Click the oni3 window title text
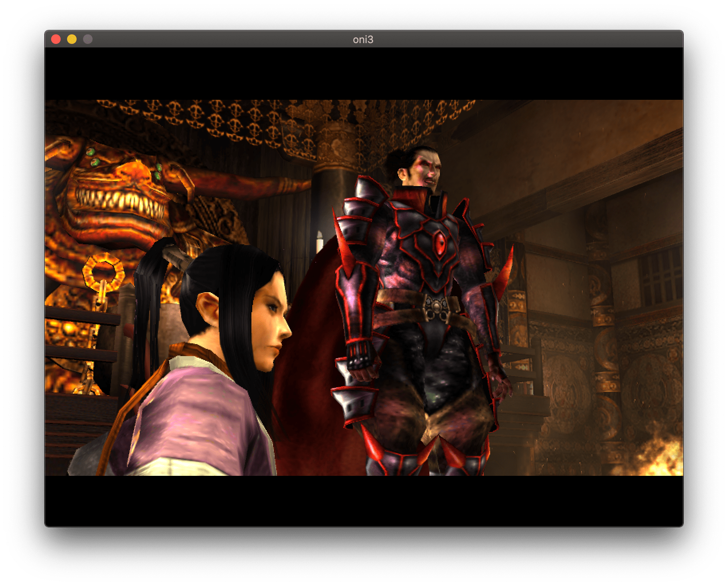The height and width of the screenshot is (586, 728). [x=363, y=40]
